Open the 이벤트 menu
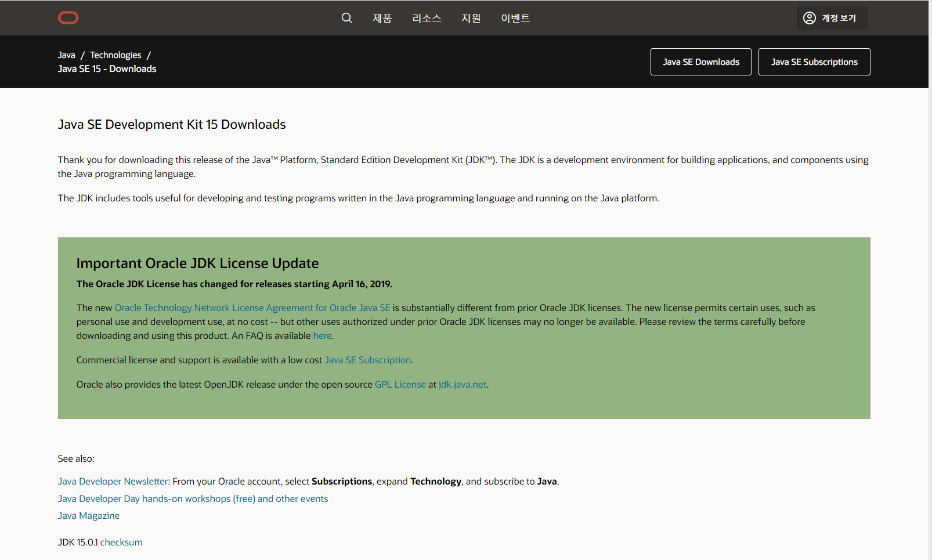This screenshot has width=932, height=560. pos(515,18)
